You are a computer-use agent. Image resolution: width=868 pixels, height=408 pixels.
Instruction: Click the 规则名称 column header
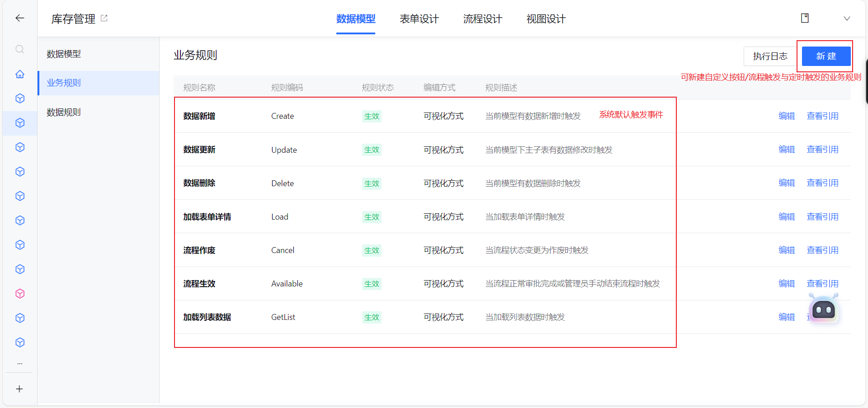pos(199,88)
